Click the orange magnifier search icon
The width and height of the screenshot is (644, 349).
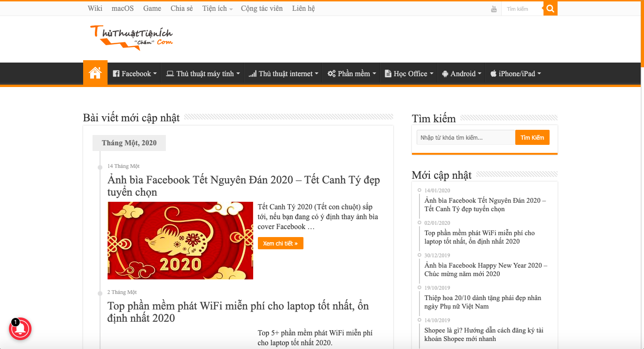pos(551,8)
